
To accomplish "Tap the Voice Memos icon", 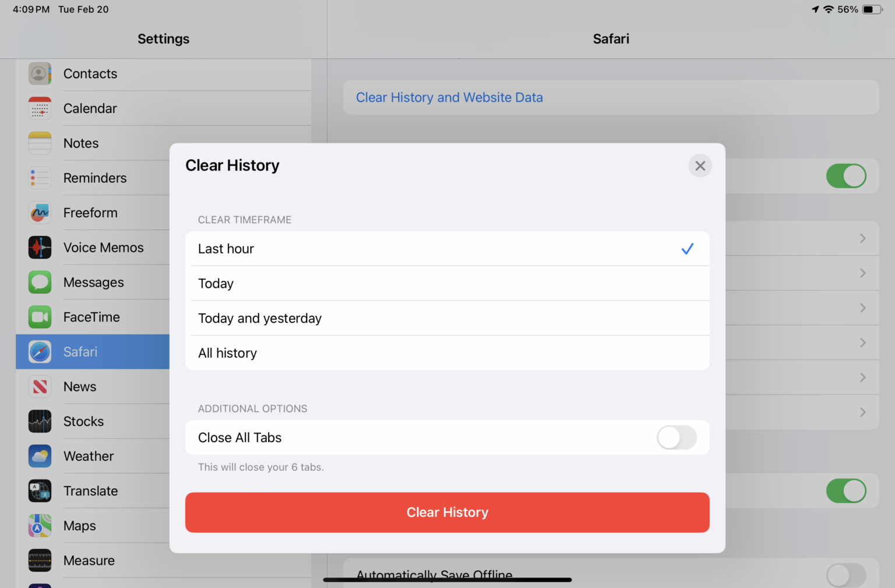I will [40, 247].
